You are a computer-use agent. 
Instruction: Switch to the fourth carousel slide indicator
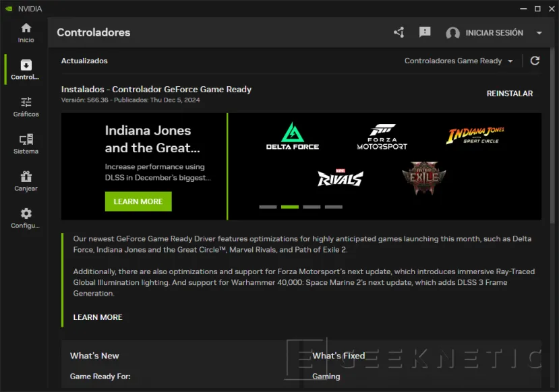point(334,207)
